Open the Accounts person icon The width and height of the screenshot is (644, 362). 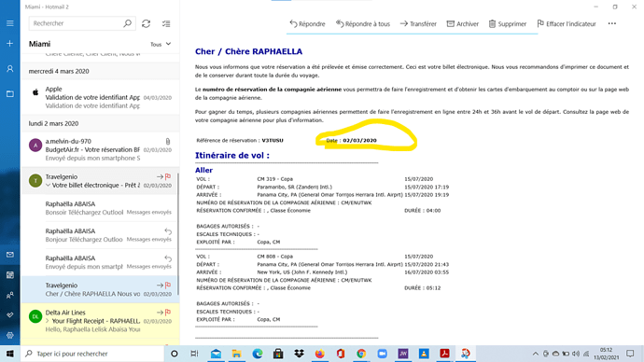coord(10,68)
